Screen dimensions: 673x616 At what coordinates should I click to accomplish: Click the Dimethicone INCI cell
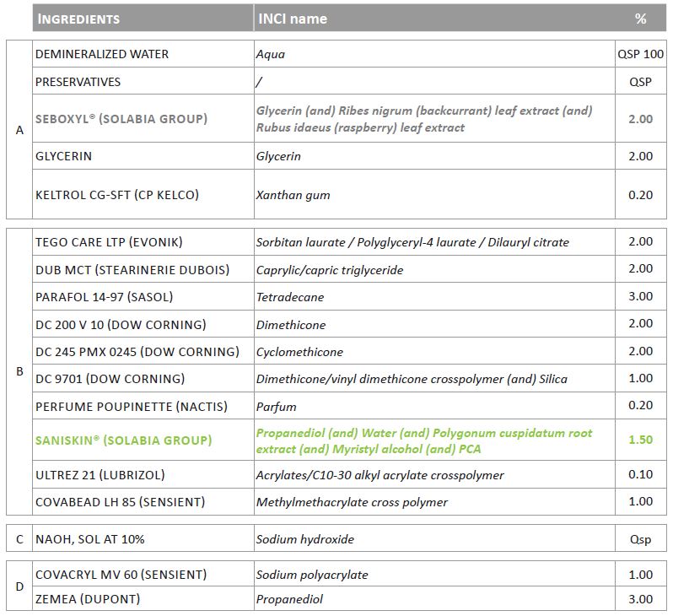[434, 324]
